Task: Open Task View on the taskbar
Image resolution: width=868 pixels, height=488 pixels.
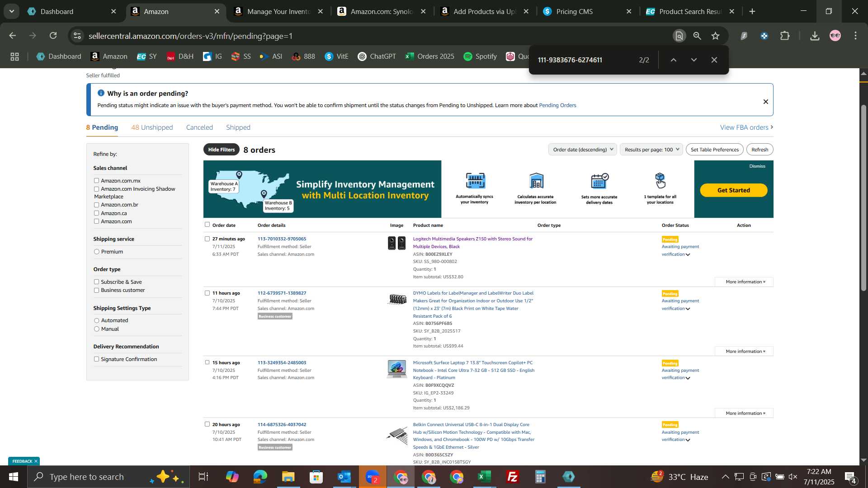Action: tap(203, 477)
